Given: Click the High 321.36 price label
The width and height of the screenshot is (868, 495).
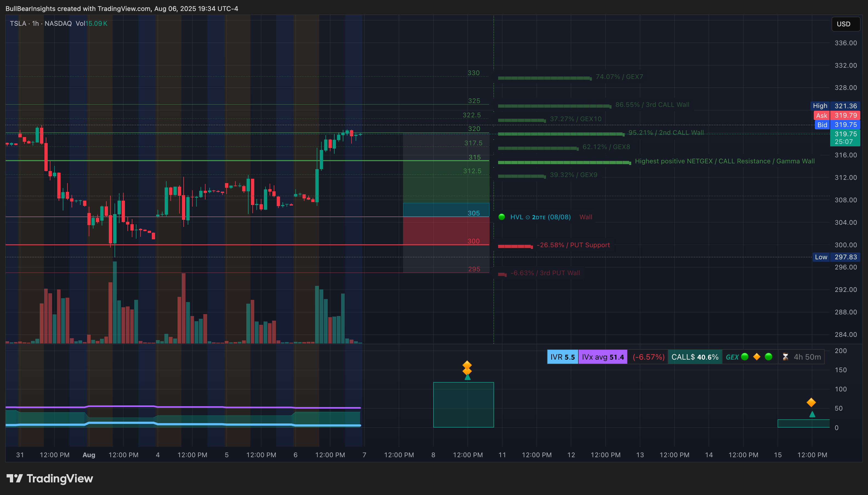Looking at the screenshot, I should click(x=836, y=106).
